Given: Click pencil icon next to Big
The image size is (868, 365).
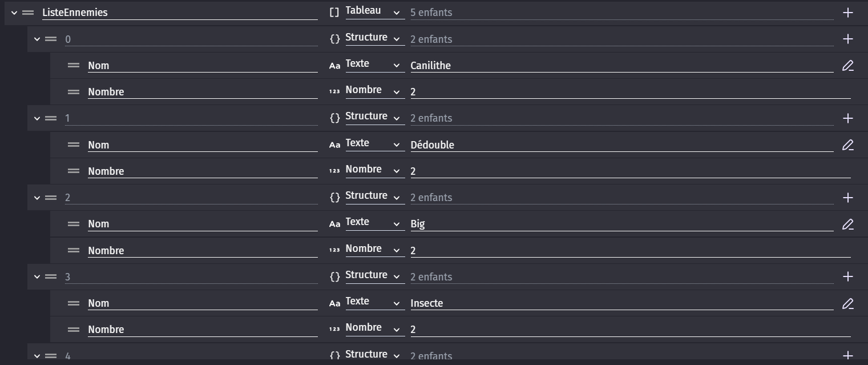Looking at the screenshot, I should click(847, 224).
